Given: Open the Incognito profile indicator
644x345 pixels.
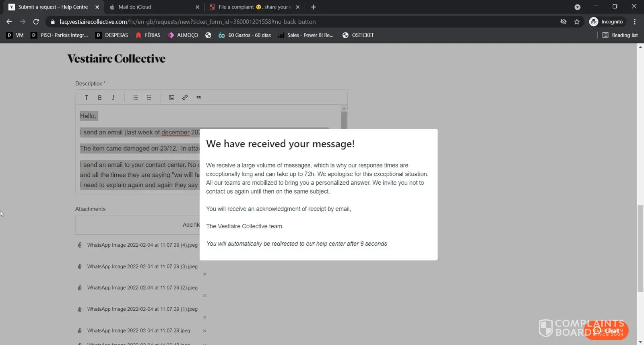Looking at the screenshot, I should [x=606, y=22].
